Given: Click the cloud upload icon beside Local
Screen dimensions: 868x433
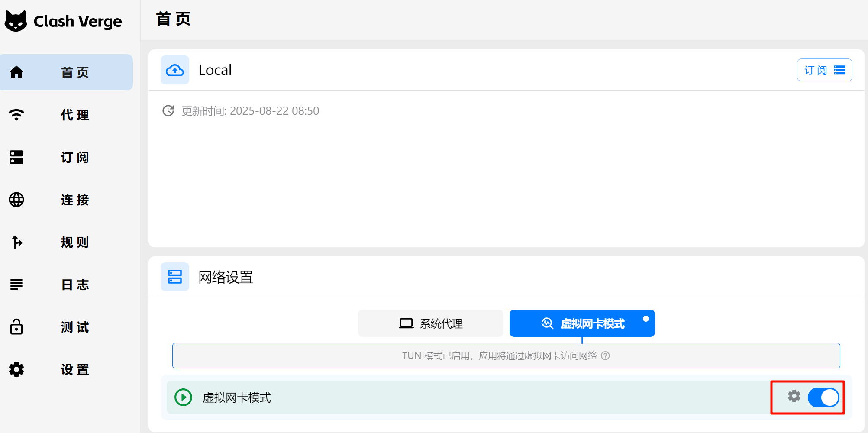Looking at the screenshot, I should tap(175, 70).
